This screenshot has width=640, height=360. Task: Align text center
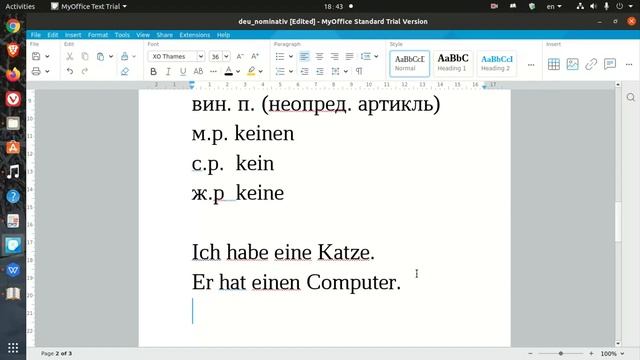point(320,56)
